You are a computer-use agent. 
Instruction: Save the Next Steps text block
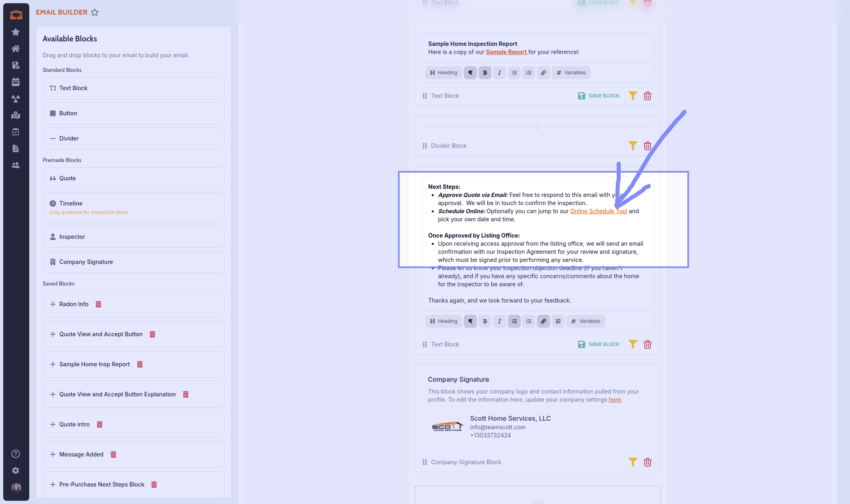pyautogui.click(x=599, y=344)
